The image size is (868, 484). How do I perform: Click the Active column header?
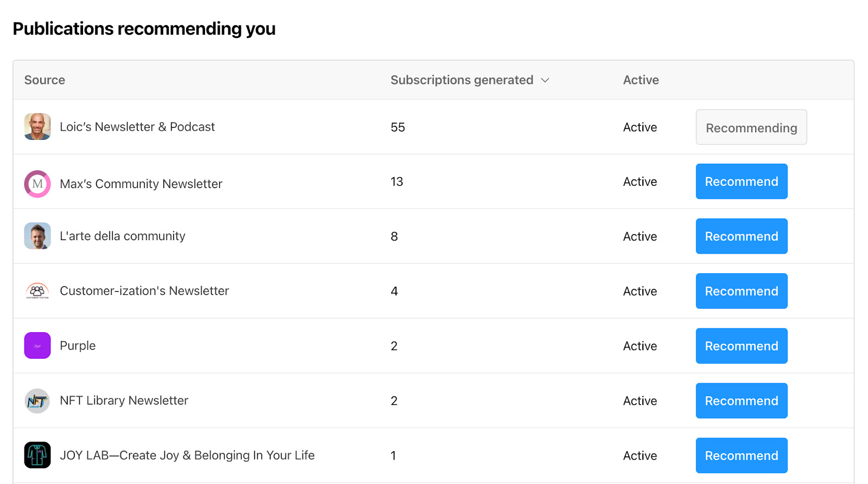pyautogui.click(x=641, y=80)
